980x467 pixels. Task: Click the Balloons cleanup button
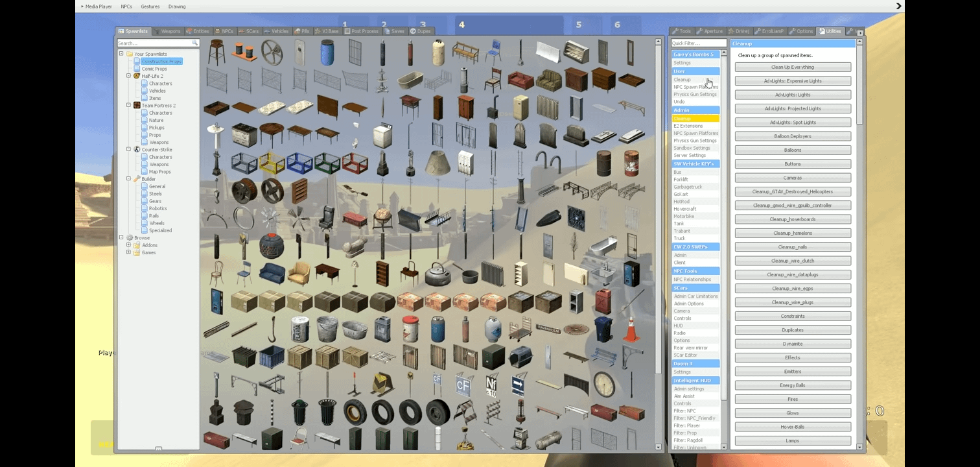pyautogui.click(x=793, y=150)
